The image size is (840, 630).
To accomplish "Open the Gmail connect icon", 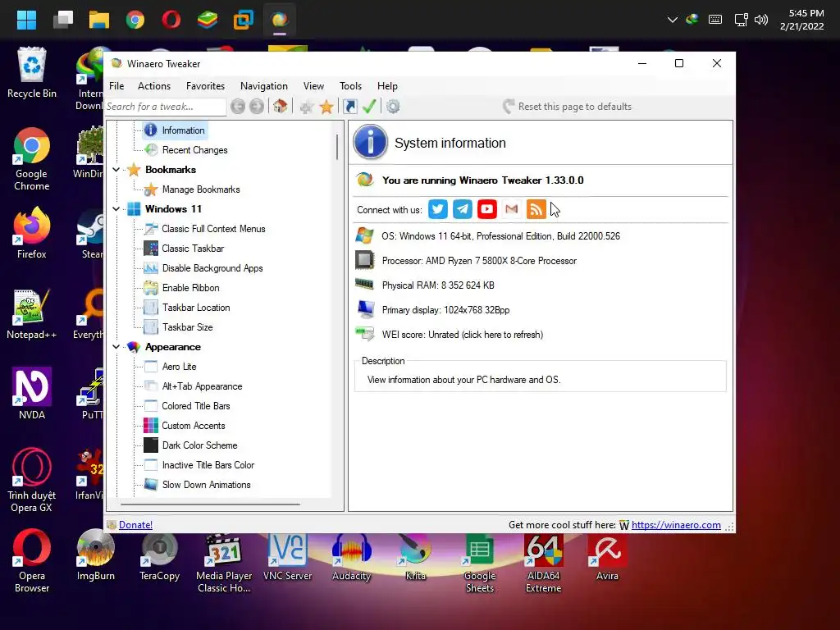I will pyautogui.click(x=512, y=209).
